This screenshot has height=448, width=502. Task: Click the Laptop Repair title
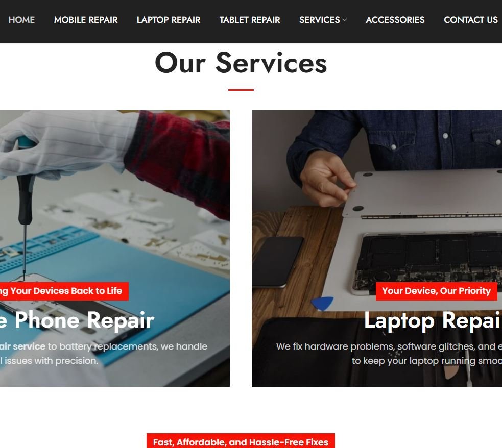433,320
